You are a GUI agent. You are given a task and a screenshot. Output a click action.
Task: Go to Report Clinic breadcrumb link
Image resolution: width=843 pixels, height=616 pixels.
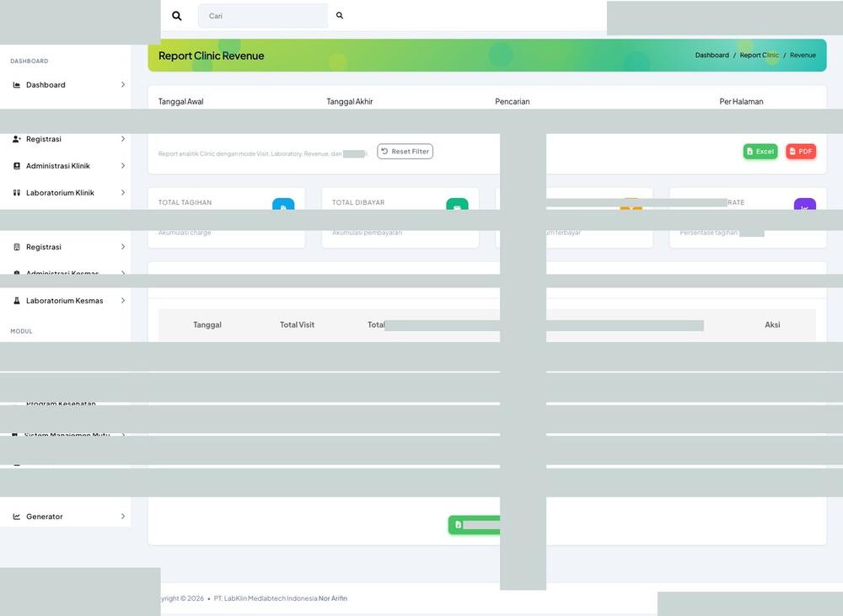pos(760,56)
